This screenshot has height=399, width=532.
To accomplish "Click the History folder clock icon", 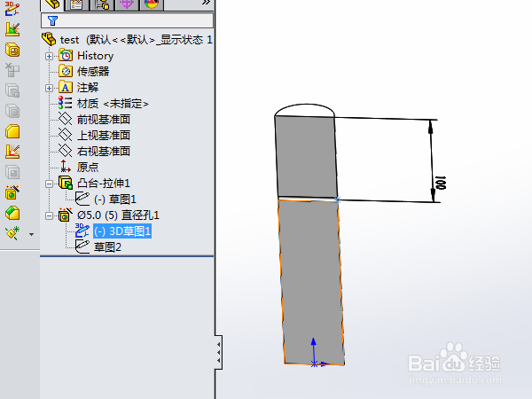I will pyautogui.click(x=65, y=55).
